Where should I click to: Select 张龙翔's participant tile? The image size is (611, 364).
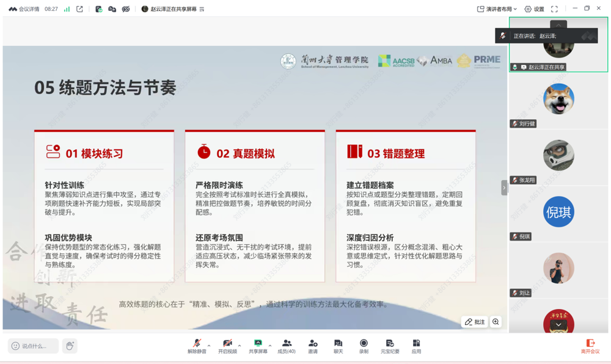pyautogui.click(x=558, y=156)
